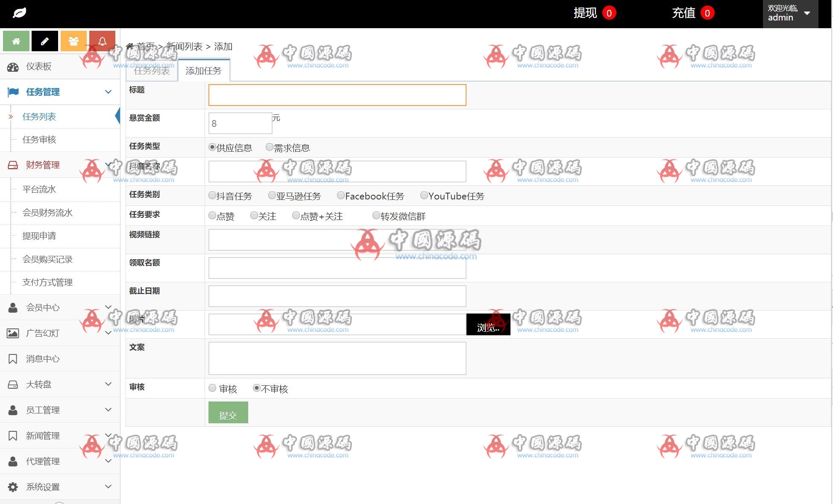Collapse the 任务管理 menu chevron
Image resolution: width=833 pixels, height=504 pixels.
109,92
